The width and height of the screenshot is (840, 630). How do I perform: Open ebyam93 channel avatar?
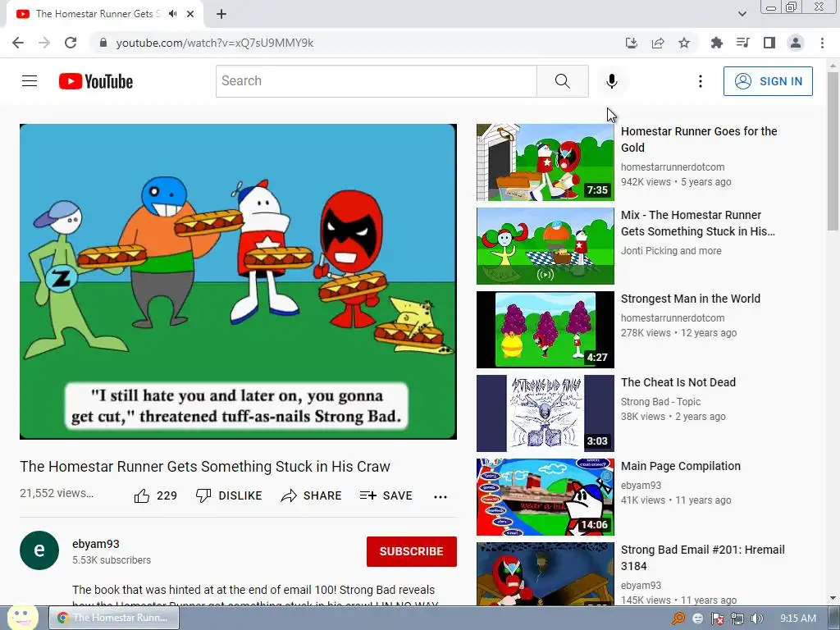(39, 550)
